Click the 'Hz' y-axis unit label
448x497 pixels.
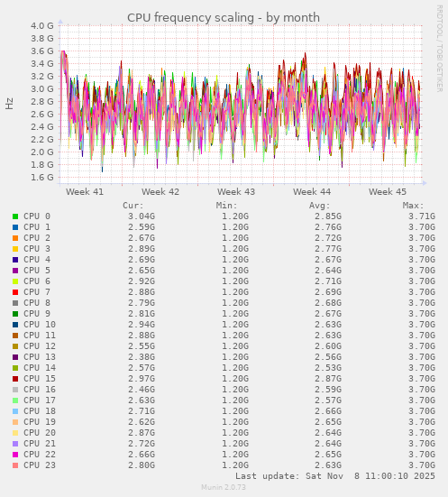pos(10,104)
